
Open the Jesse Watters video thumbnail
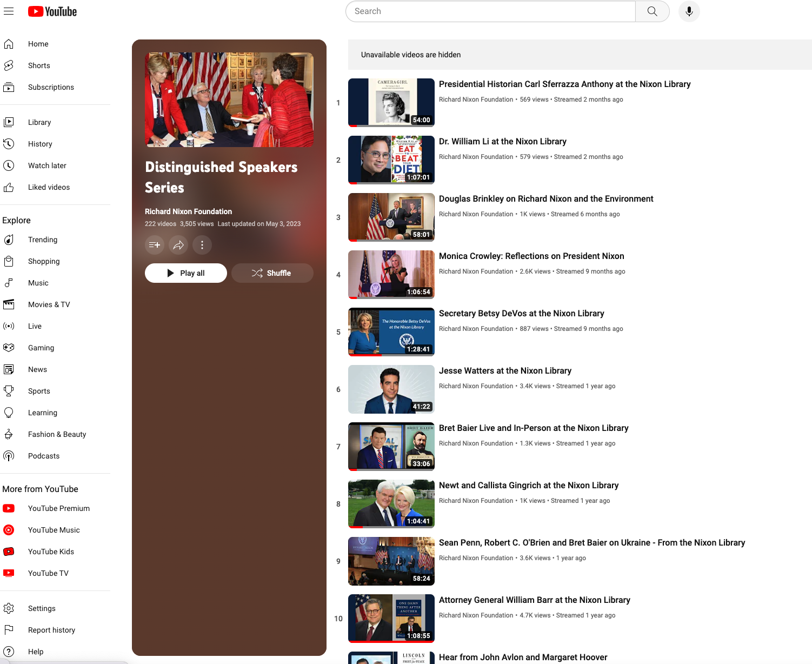(x=391, y=389)
